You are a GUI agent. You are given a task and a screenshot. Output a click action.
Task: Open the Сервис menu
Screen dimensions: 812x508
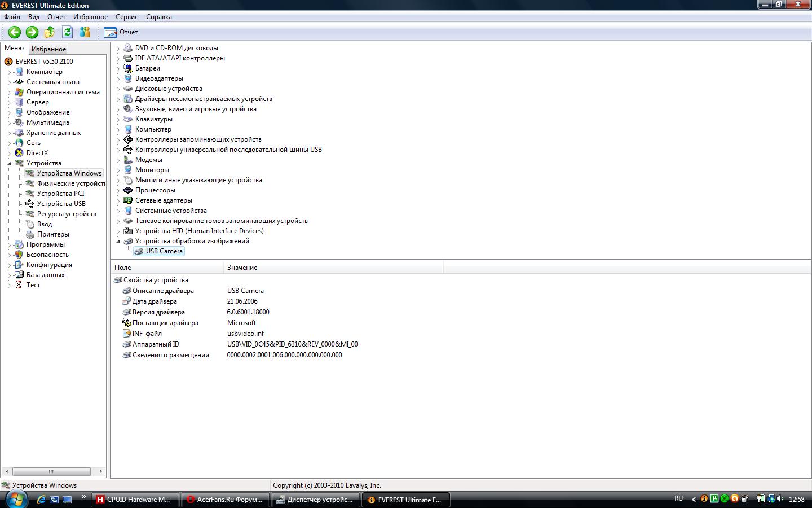coord(127,17)
